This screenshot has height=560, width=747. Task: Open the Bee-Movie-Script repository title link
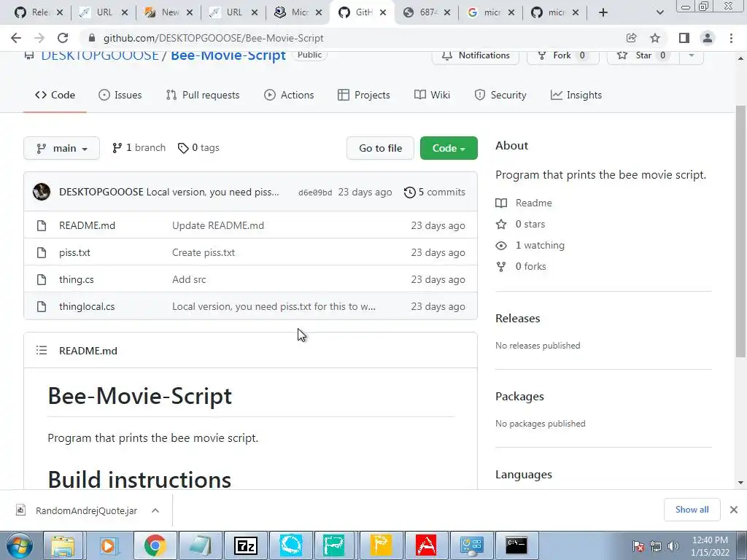228,55
